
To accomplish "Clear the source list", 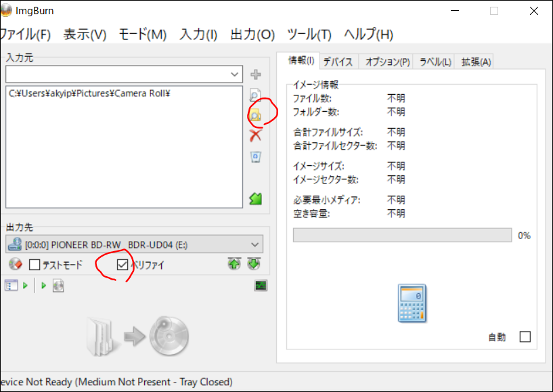I will coord(257,156).
